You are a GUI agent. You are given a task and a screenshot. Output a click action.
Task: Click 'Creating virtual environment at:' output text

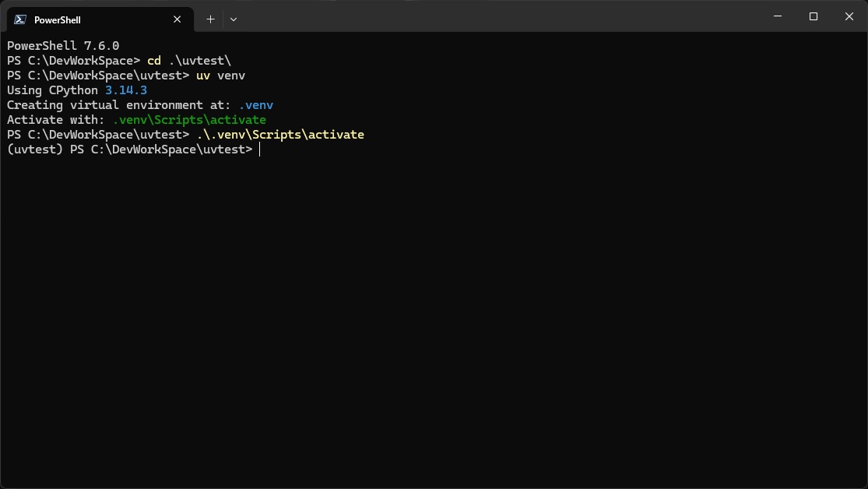tap(119, 105)
